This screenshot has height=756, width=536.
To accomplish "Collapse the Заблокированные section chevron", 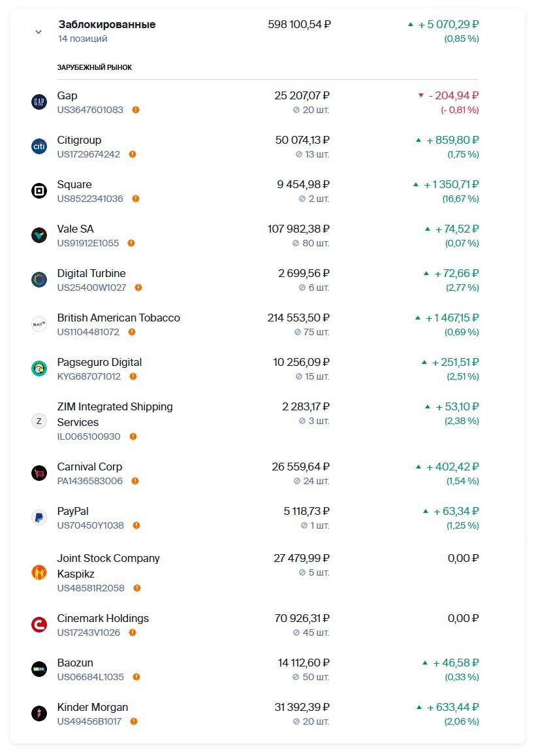I will coord(39,32).
